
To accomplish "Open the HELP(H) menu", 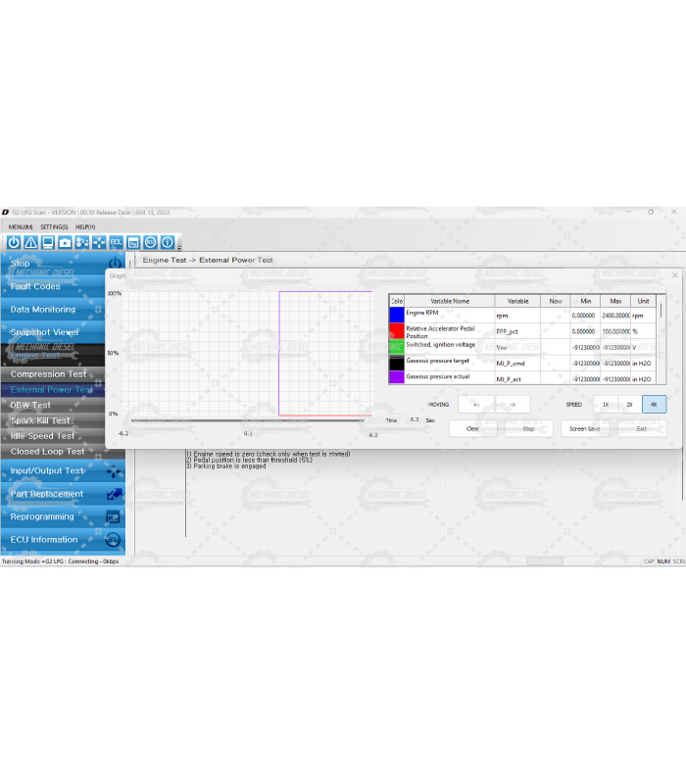I will tap(85, 226).
